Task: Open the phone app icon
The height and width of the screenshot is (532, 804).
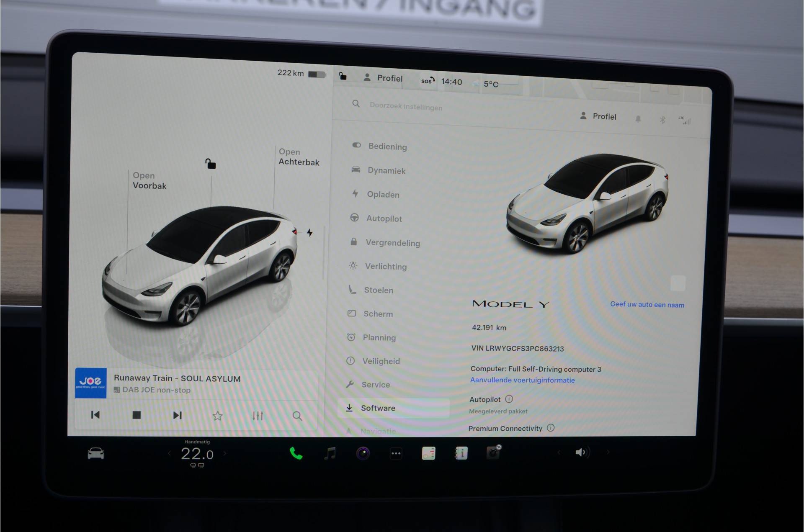Action: click(x=296, y=453)
